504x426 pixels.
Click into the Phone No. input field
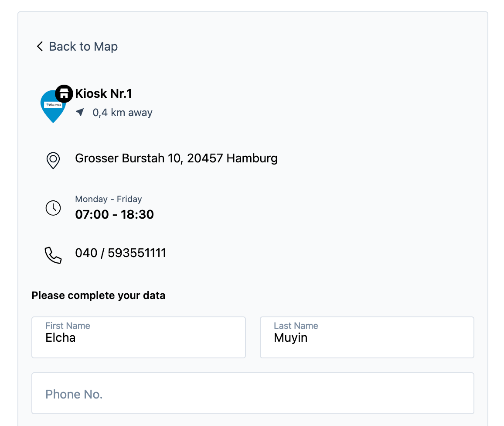252,393
